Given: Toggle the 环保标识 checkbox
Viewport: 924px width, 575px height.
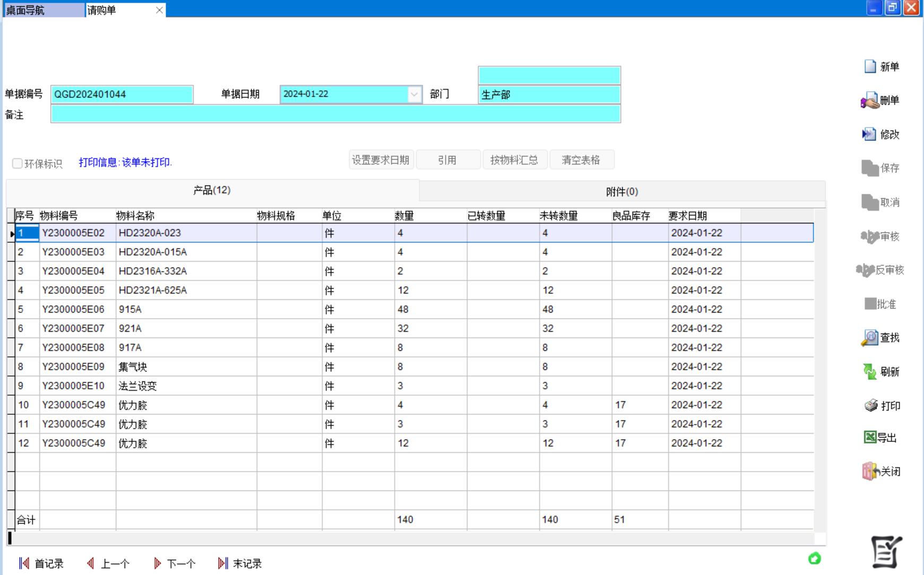Looking at the screenshot, I should pos(18,164).
